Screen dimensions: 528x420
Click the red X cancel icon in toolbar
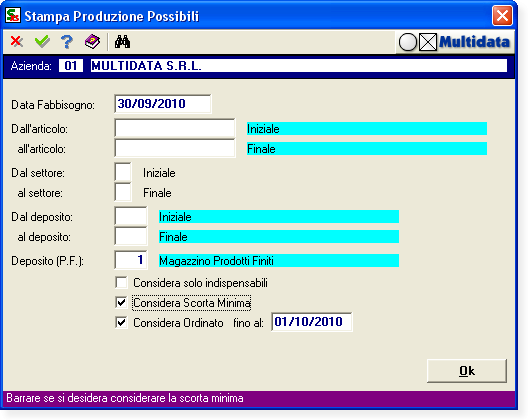(x=16, y=42)
